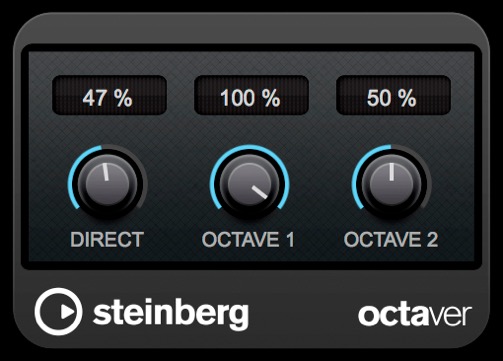The height and width of the screenshot is (361, 503).
Task: Click the white pointer line on Octave 1 knob
Action: pos(259,192)
